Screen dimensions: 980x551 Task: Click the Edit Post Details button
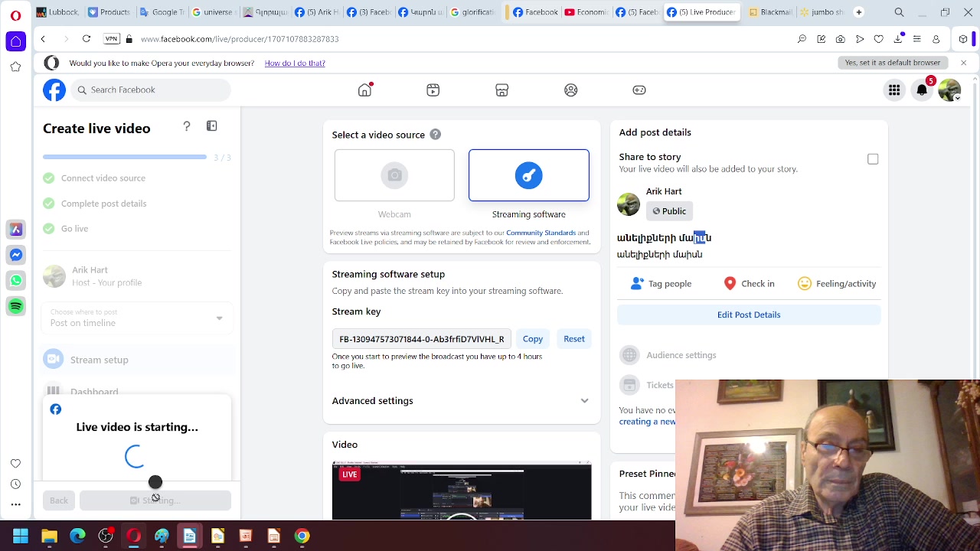coord(749,315)
